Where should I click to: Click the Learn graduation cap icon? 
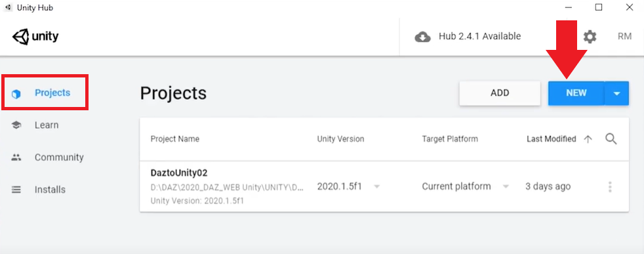16,125
